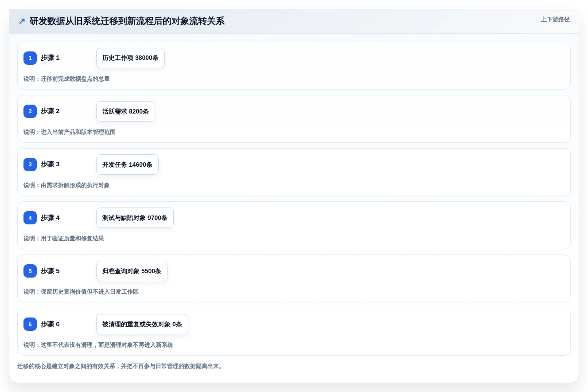
Task: Click the number 3 step badge
Action: [x=30, y=165]
